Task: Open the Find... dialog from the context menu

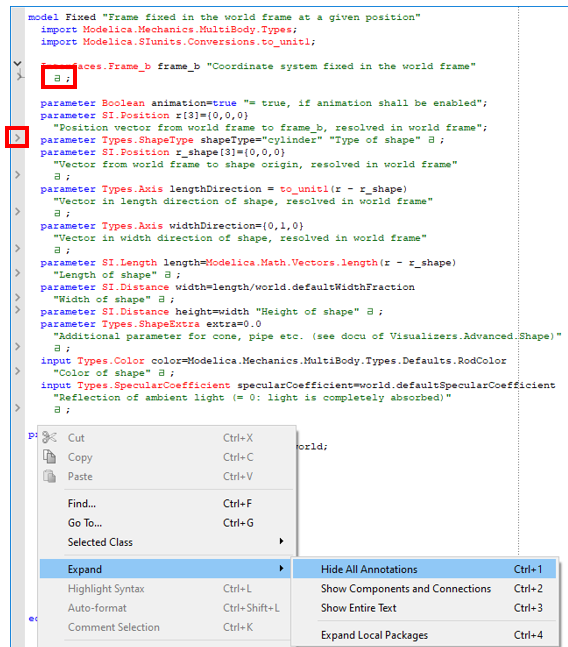Action: coord(167,503)
